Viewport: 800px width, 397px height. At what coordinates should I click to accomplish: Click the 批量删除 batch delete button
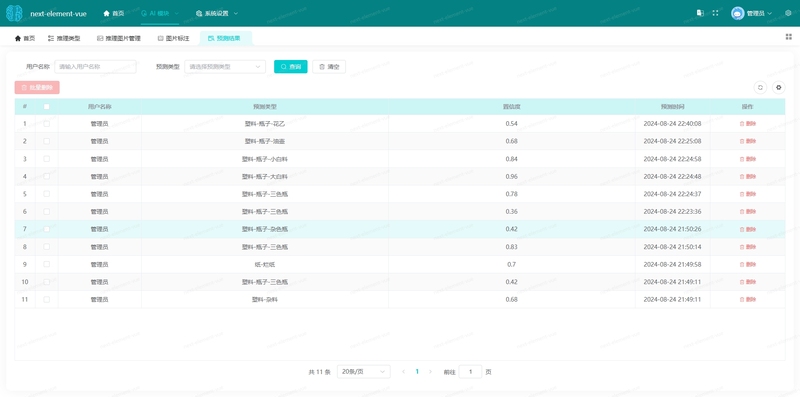(x=37, y=87)
